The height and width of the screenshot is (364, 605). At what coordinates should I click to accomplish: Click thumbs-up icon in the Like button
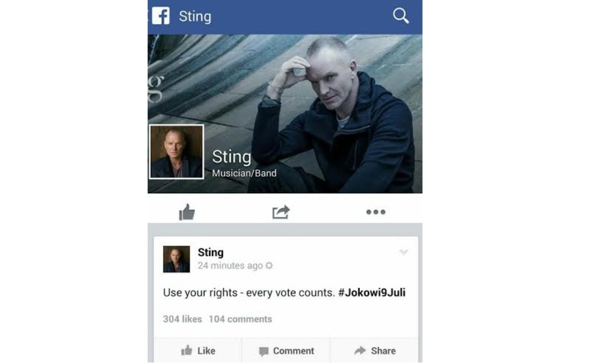coord(187,350)
